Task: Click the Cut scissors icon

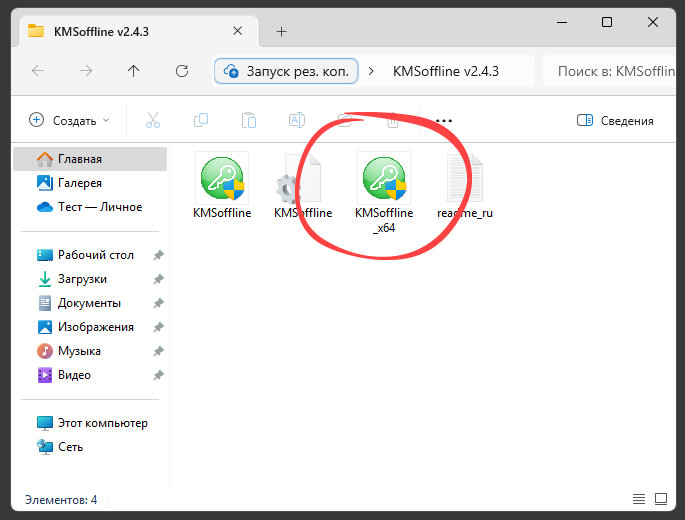Action: [153, 120]
